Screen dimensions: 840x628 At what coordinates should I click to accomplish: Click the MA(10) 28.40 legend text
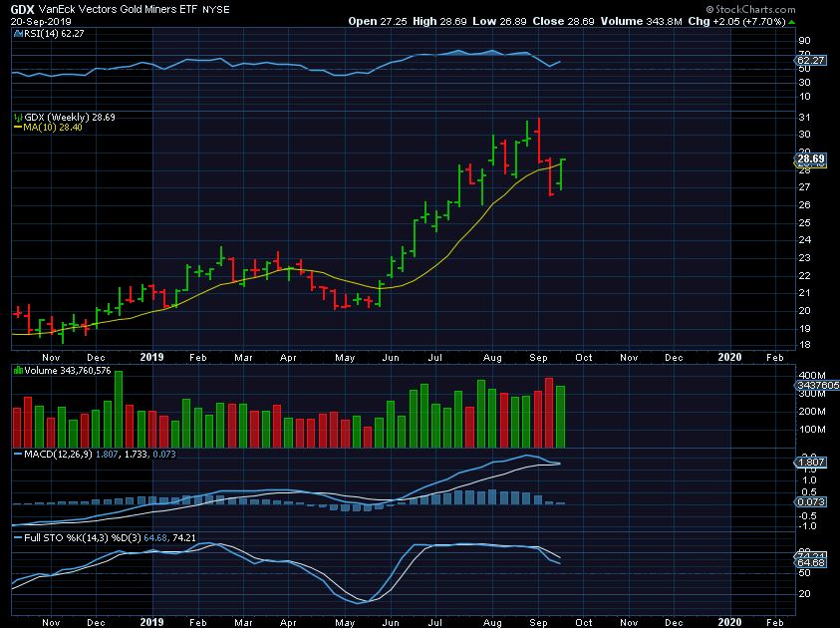[x=53, y=128]
